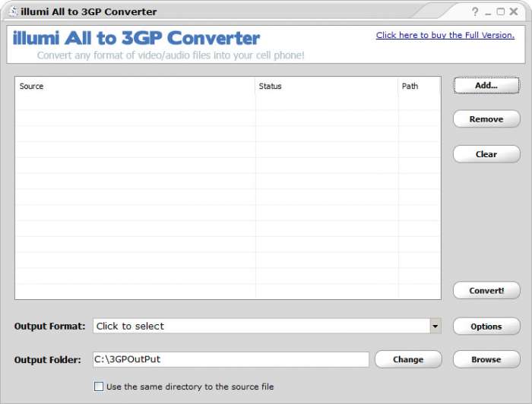Enable same directory as source file

tap(99, 387)
